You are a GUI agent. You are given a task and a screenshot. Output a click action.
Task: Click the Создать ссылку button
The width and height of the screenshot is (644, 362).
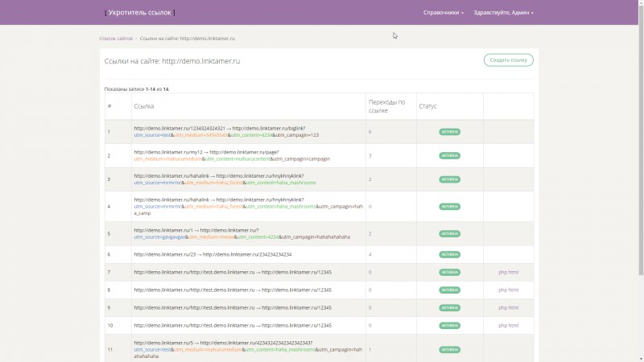tap(508, 60)
